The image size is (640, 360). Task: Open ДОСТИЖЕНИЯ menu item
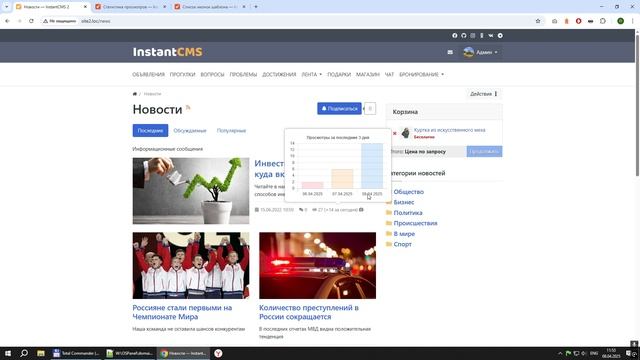(x=279, y=74)
